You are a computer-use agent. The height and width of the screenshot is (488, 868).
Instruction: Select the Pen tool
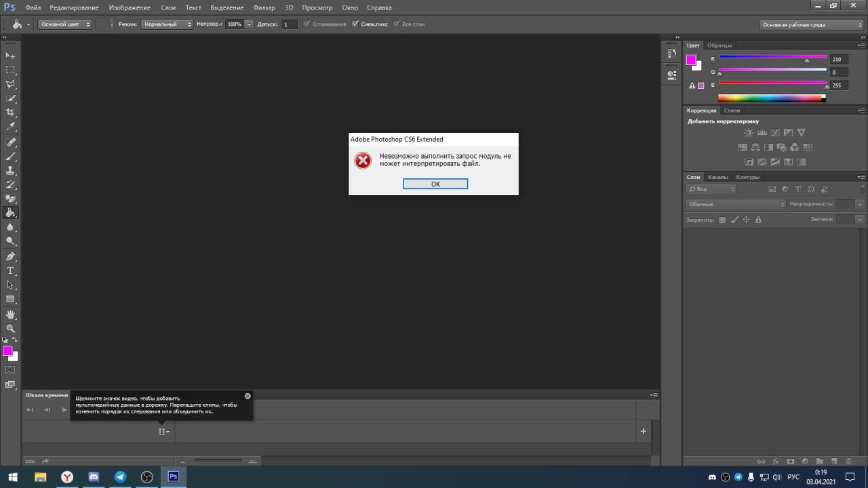point(10,257)
